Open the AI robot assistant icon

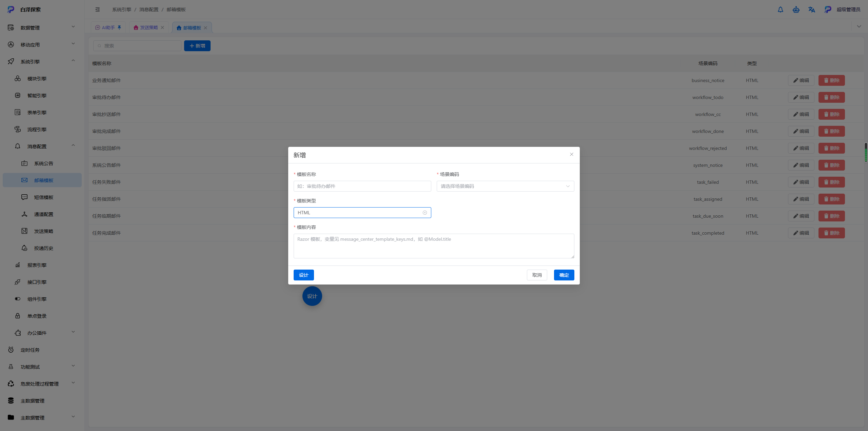pyautogui.click(x=796, y=9)
